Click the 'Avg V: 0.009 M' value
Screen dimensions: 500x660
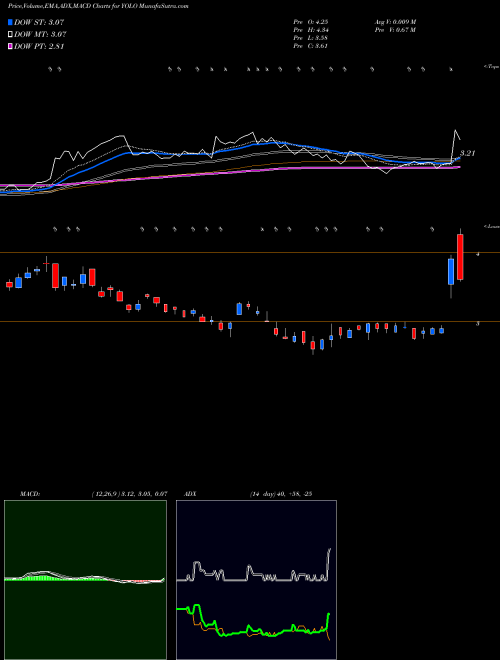(394, 21)
